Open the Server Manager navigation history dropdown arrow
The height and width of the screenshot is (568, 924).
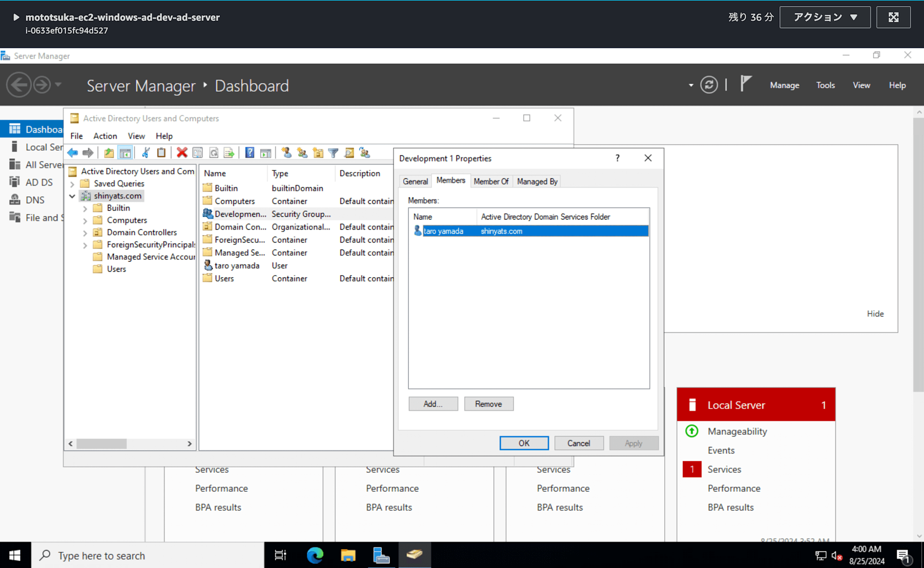[x=58, y=85]
